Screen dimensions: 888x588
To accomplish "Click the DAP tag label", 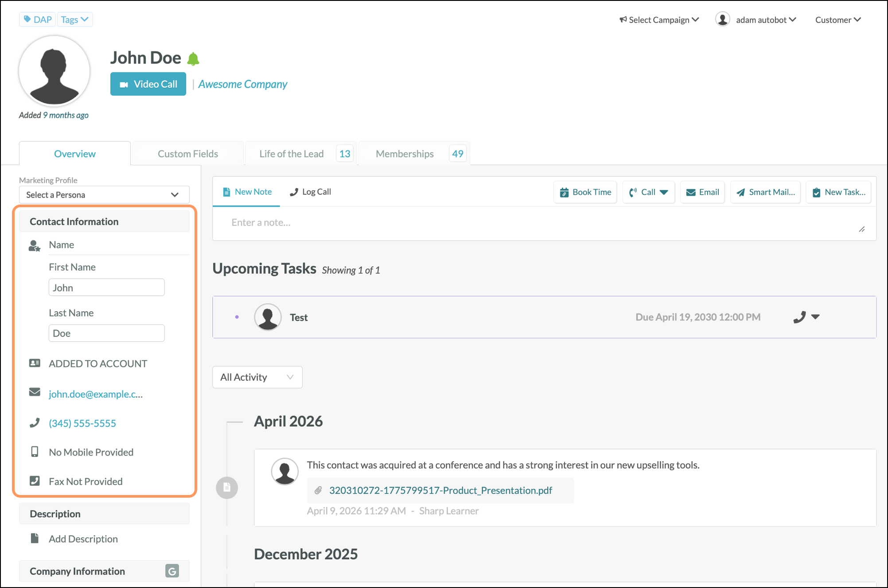I will (38, 19).
